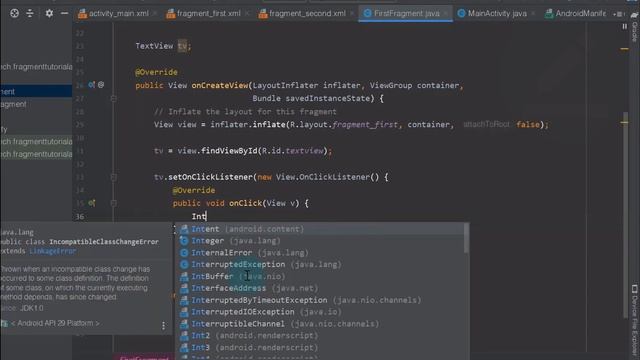The image size is (640, 360).
Task: Pick InterruptibleChannel suggestion
Action: tap(320, 324)
